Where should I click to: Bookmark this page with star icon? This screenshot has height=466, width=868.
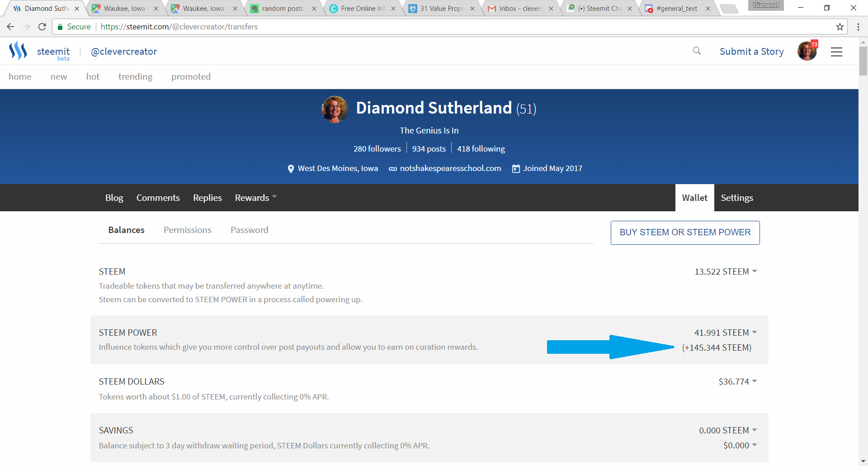click(x=840, y=27)
